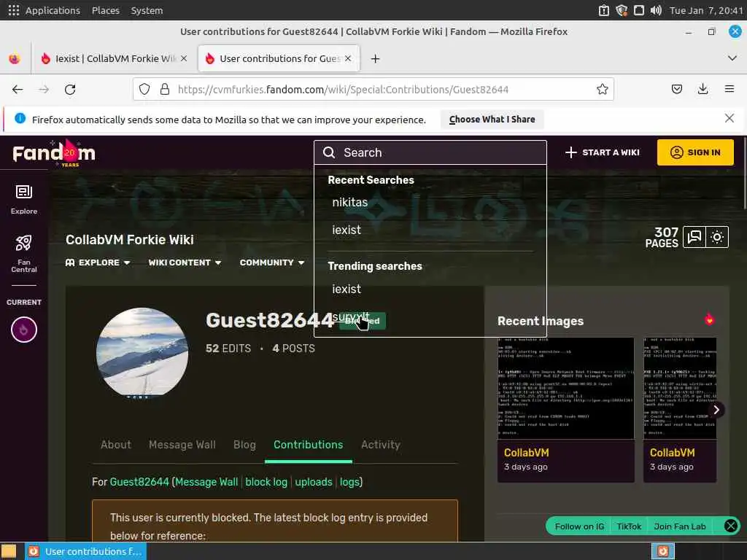
Task: Open the discussions speech bubble icon
Action: (x=694, y=237)
